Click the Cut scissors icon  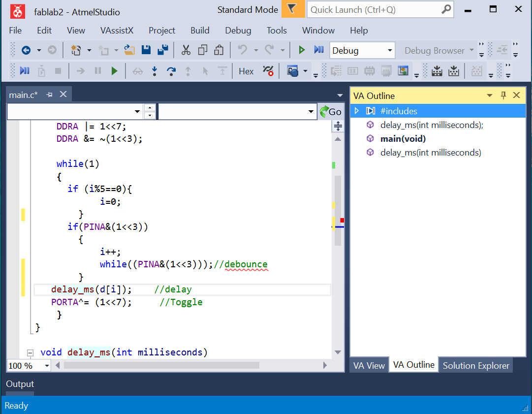[x=186, y=50]
